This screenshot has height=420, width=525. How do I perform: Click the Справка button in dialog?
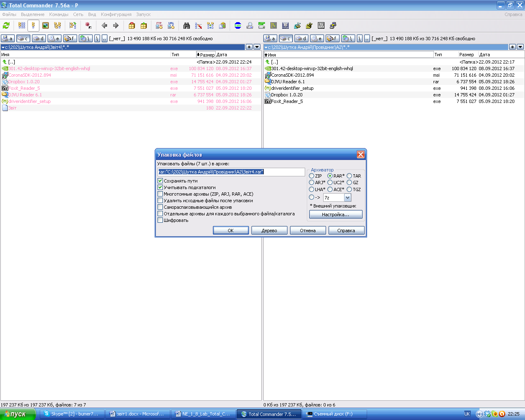pos(346,231)
